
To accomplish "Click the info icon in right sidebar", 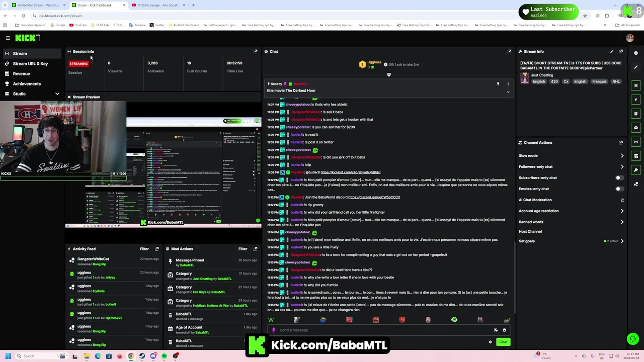I will tap(636, 53).
